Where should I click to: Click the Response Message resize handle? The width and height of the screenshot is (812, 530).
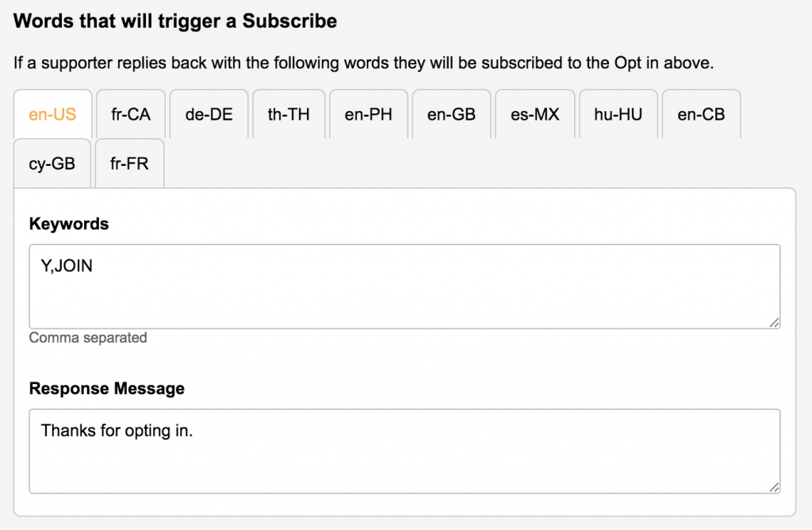click(774, 487)
